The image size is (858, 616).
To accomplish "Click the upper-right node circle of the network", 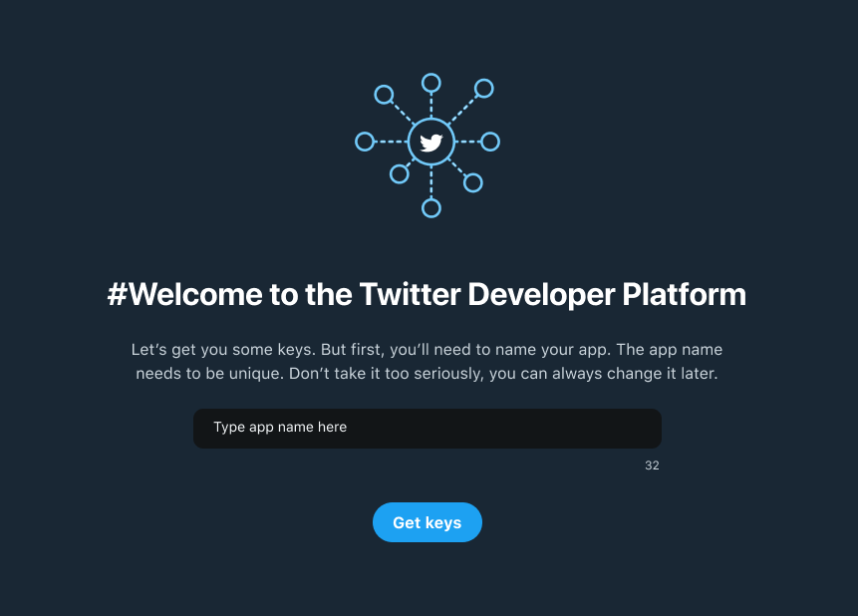I will pyautogui.click(x=484, y=89).
